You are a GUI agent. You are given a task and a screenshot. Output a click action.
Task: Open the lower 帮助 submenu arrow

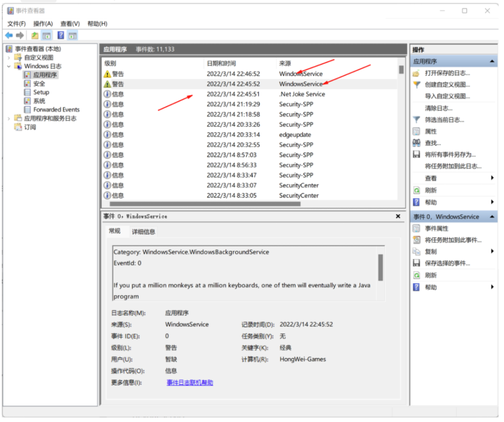(492, 287)
